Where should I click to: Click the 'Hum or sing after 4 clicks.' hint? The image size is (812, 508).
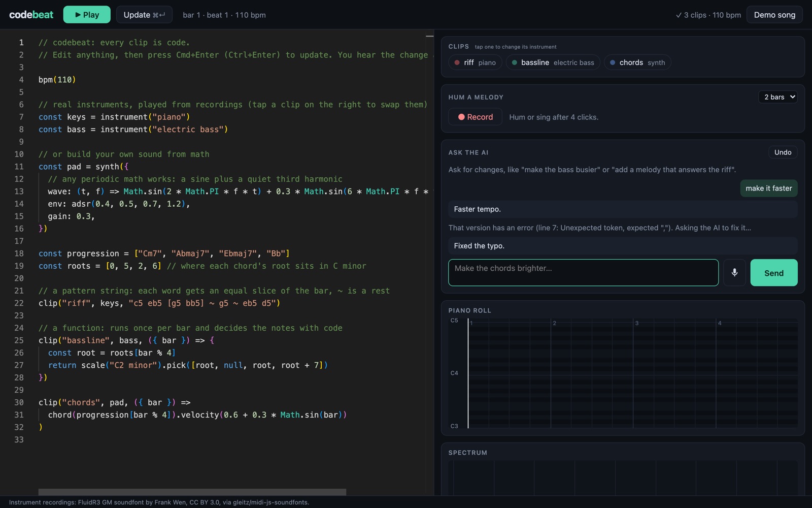pyautogui.click(x=554, y=117)
